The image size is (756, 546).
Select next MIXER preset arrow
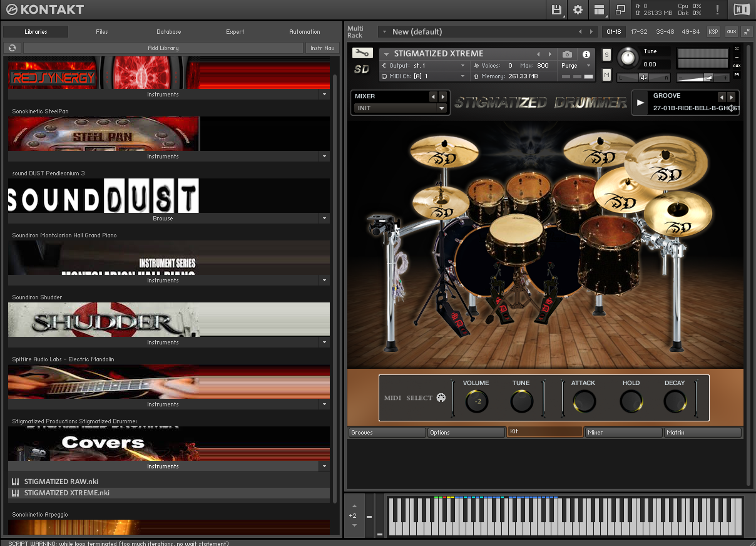click(443, 96)
